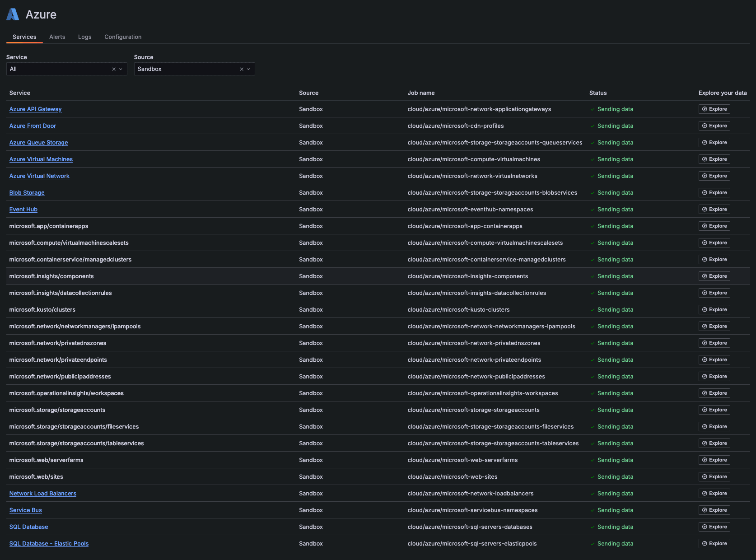Click Explore button for SQL Database - Elastic Pools
This screenshot has height=560, width=756.
point(714,543)
